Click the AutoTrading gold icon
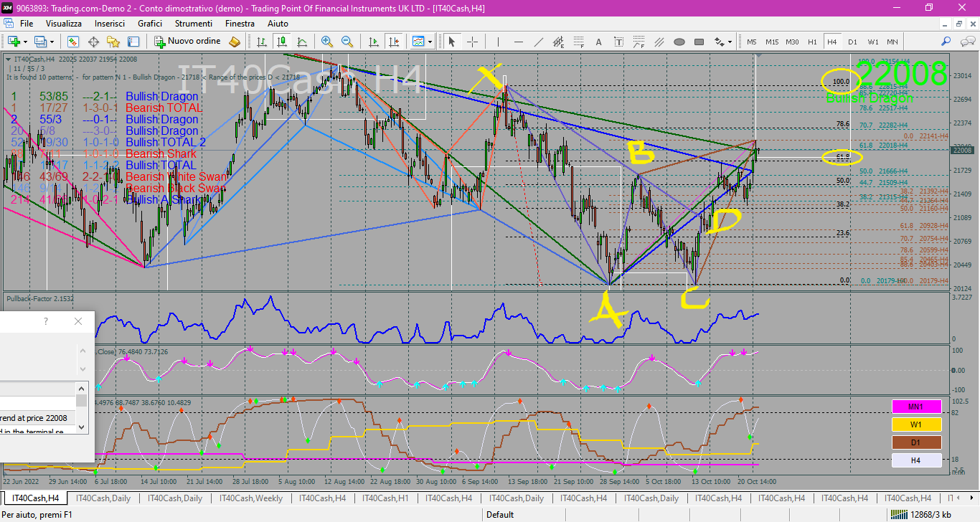Viewport: 980px width, 522px height. pyautogui.click(x=235, y=42)
